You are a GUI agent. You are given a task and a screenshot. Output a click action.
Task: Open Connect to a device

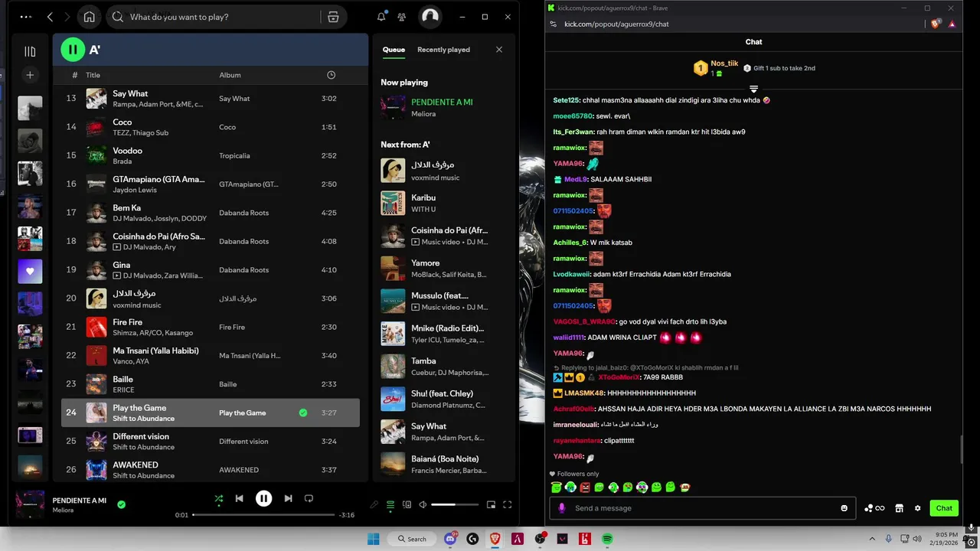[407, 504]
